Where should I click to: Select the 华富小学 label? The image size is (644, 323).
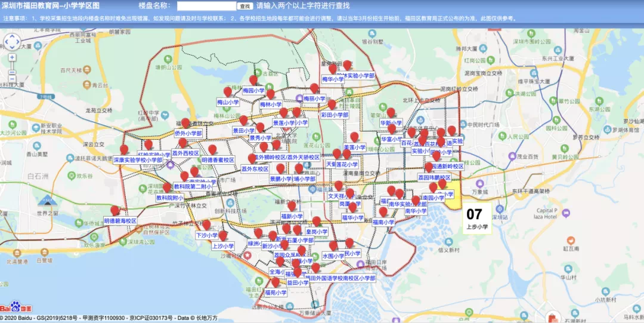tap(391, 139)
